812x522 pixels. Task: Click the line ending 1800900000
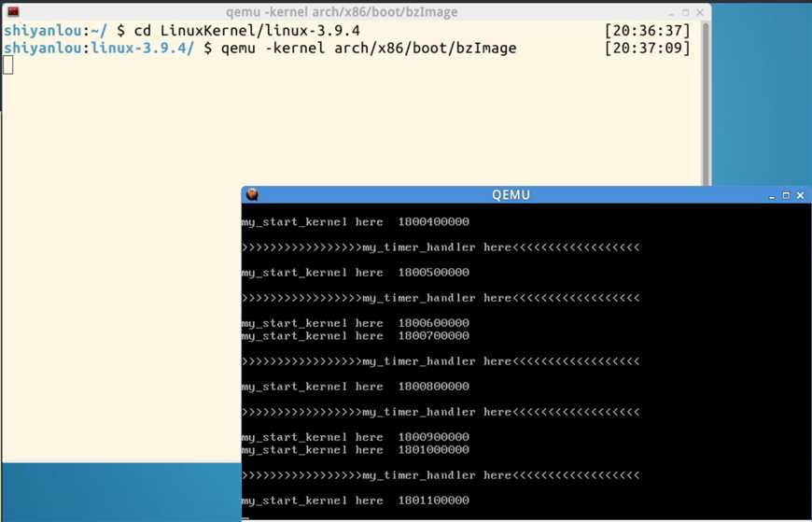point(356,437)
